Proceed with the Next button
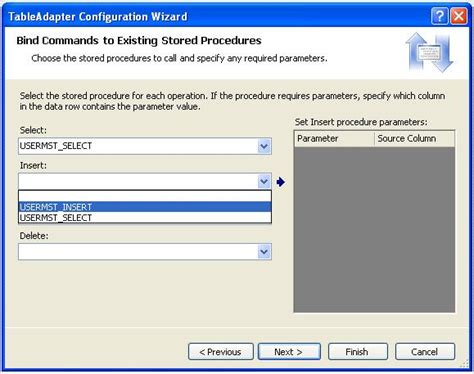Viewport: 474px width, 374px height. pyautogui.click(x=289, y=352)
